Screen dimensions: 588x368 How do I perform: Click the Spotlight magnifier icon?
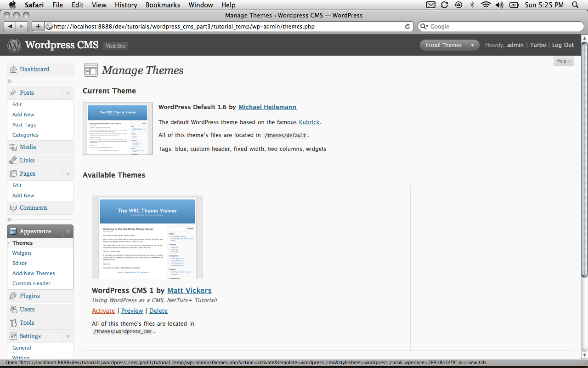coord(575,5)
